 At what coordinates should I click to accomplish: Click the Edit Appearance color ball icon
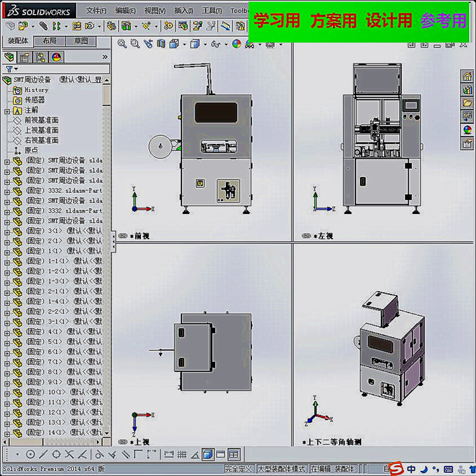pos(237,44)
